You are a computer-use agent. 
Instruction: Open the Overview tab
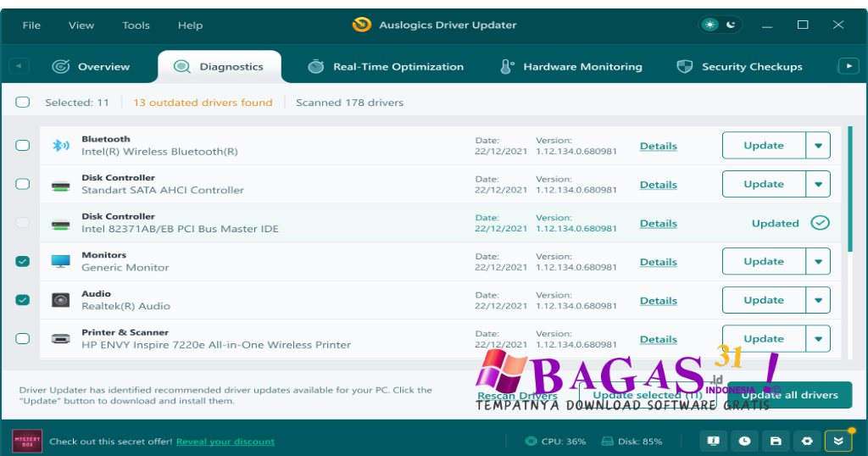click(91, 66)
